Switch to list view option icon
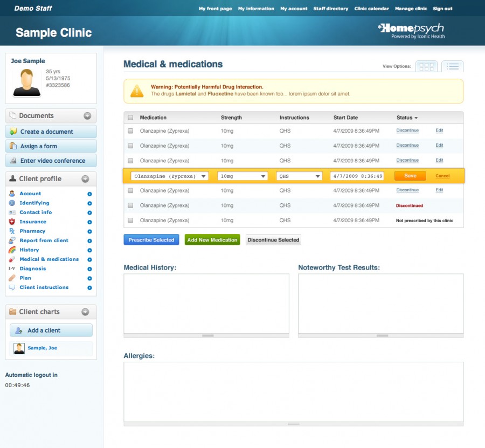Screen dimensions: 485x448 click(x=453, y=66)
